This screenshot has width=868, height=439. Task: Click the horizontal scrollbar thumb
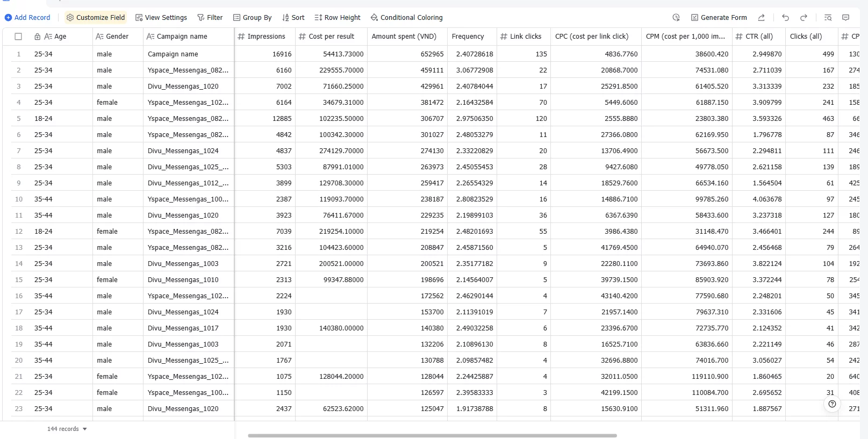(432, 435)
